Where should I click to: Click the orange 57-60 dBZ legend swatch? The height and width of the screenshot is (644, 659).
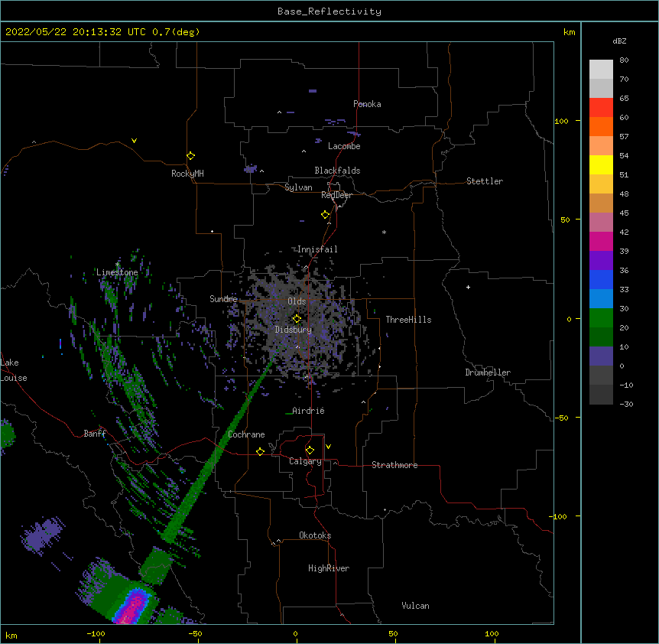[601, 127]
